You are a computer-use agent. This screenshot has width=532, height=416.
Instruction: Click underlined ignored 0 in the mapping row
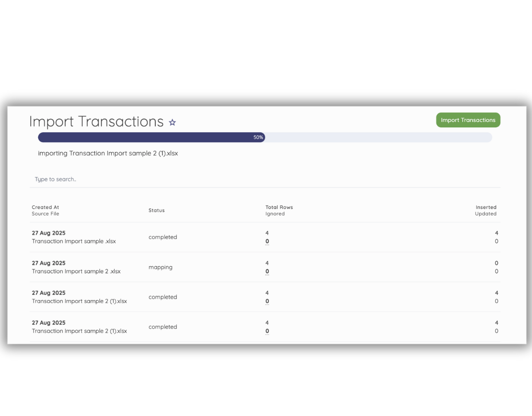(267, 271)
